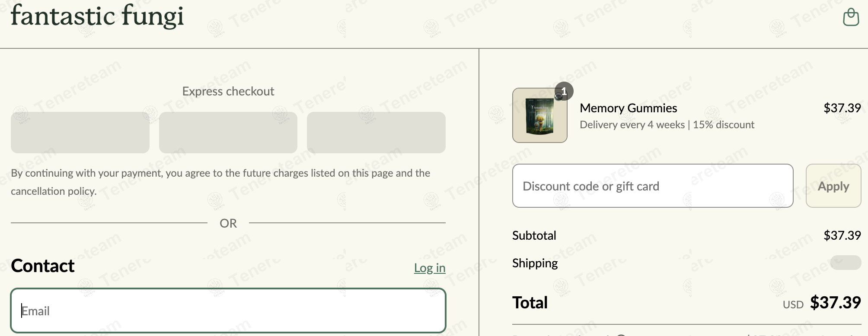Select the first express checkout button
Screen dimensions: 868x336
point(80,133)
